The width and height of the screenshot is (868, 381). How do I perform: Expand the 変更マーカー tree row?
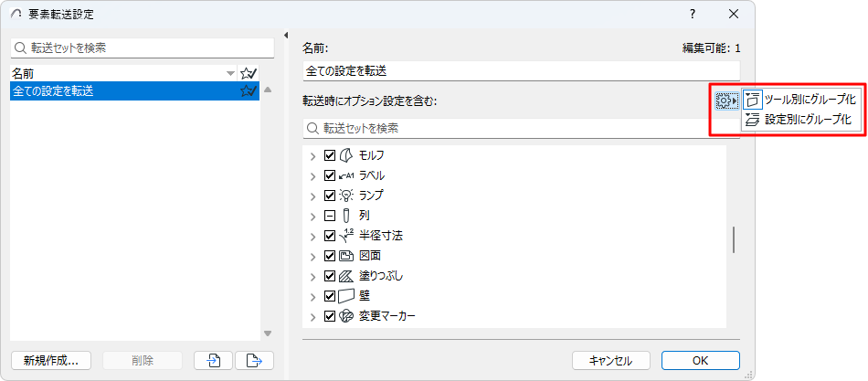[x=312, y=317]
